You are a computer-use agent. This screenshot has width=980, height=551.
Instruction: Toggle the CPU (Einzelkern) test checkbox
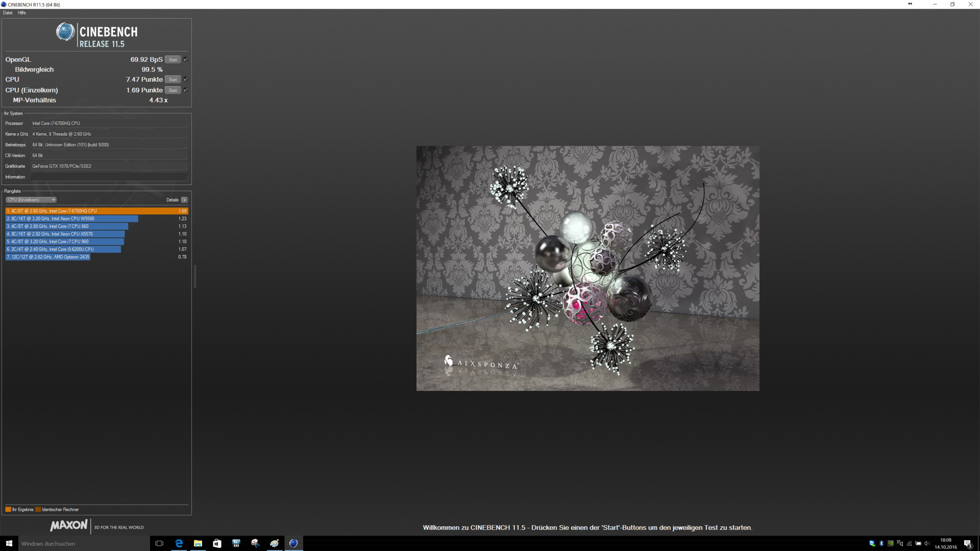click(x=186, y=90)
